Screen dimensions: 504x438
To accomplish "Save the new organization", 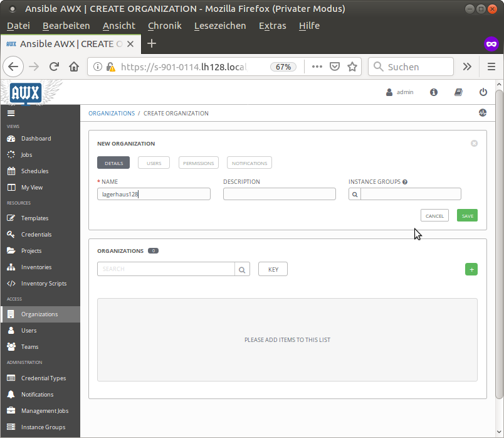I will [x=468, y=216].
